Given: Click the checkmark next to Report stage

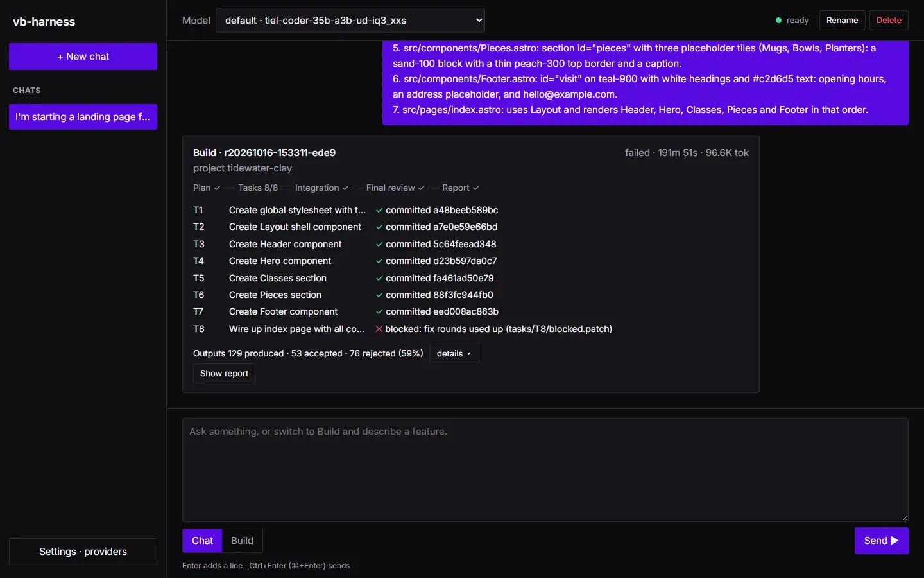Looking at the screenshot, I should coord(475,188).
